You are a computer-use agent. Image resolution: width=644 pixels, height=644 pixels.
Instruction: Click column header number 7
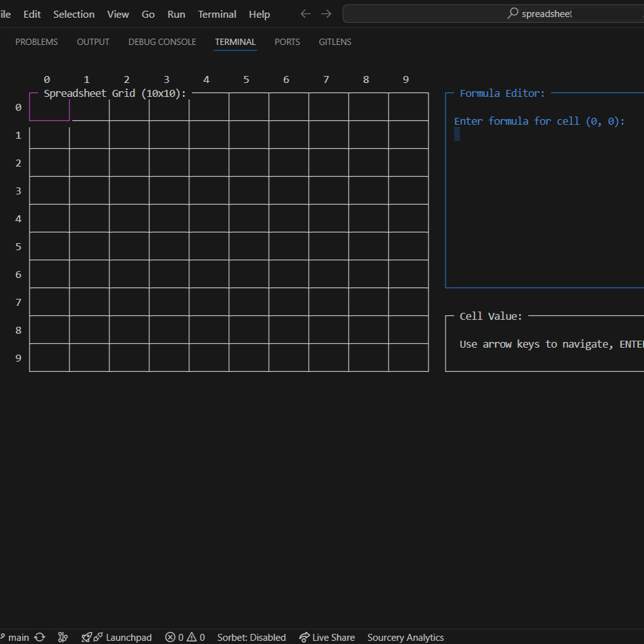point(326,79)
